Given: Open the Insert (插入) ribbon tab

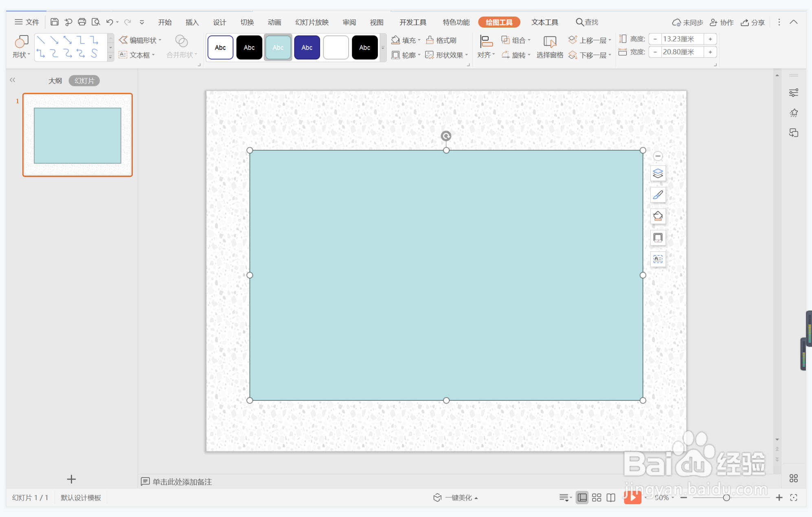Looking at the screenshot, I should [192, 22].
